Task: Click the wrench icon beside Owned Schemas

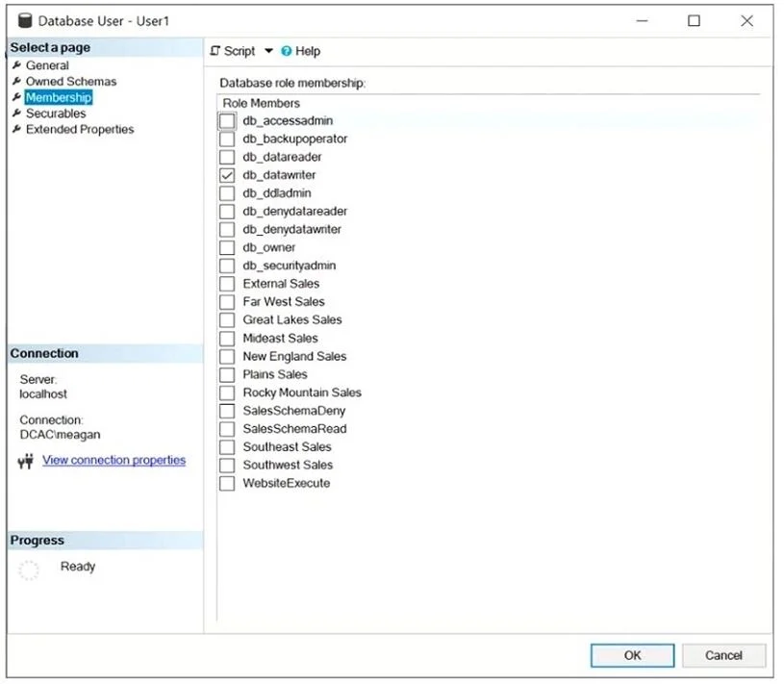Action: point(16,81)
